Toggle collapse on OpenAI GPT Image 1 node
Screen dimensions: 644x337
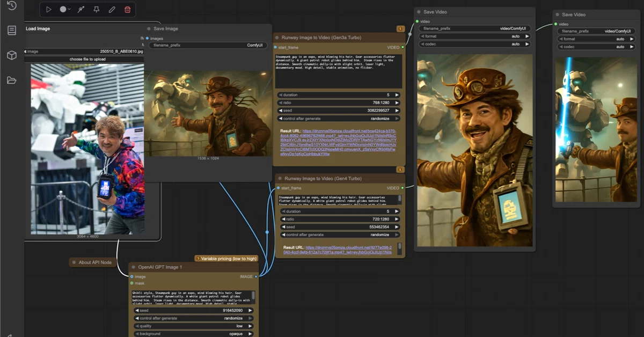click(x=133, y=267)
